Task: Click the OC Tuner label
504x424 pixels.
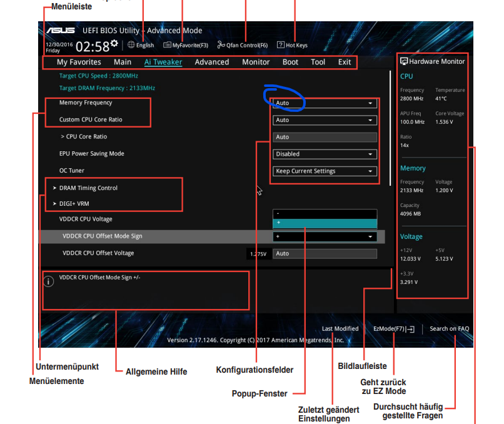Action: pyautogui.click(x=72, y=171)
